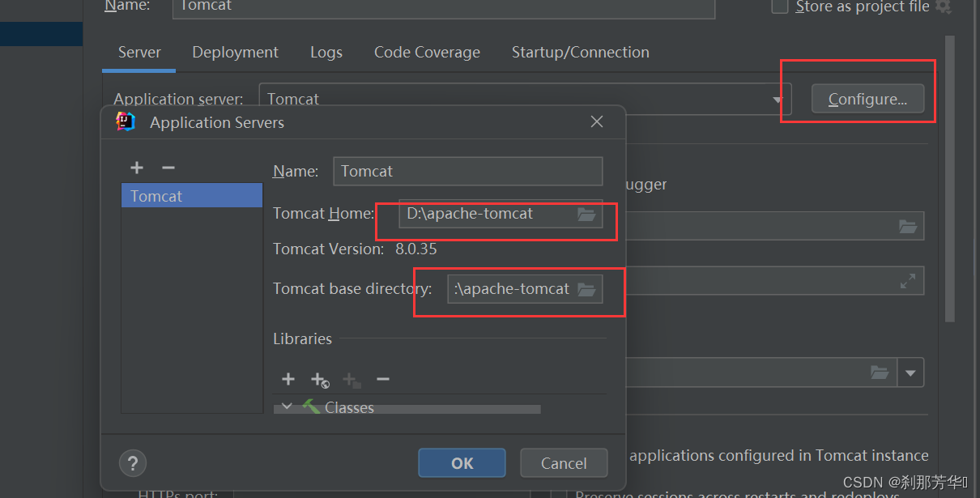Remove the selected application server
980x498 pixels.
pos(168,168)
